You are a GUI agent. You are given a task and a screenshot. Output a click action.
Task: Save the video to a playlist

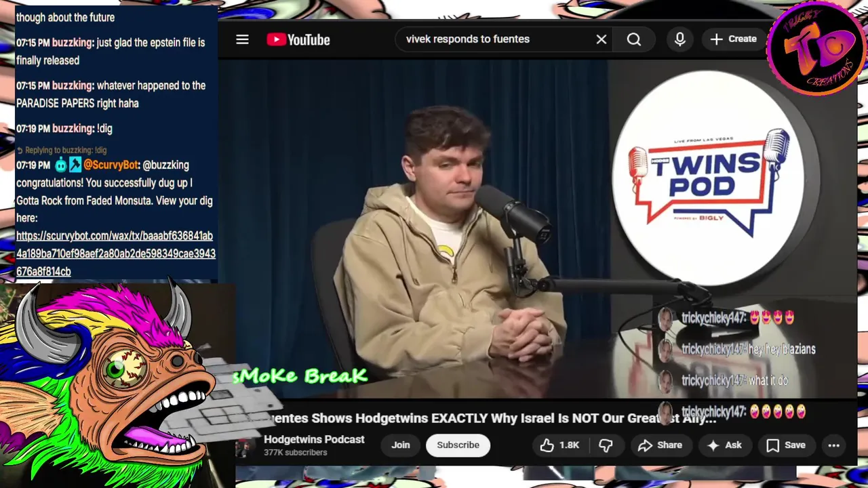[x=786, y=445]
